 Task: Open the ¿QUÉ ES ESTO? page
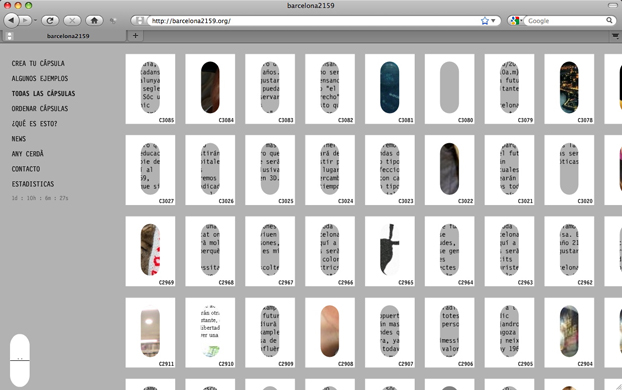tap(35, 124)
